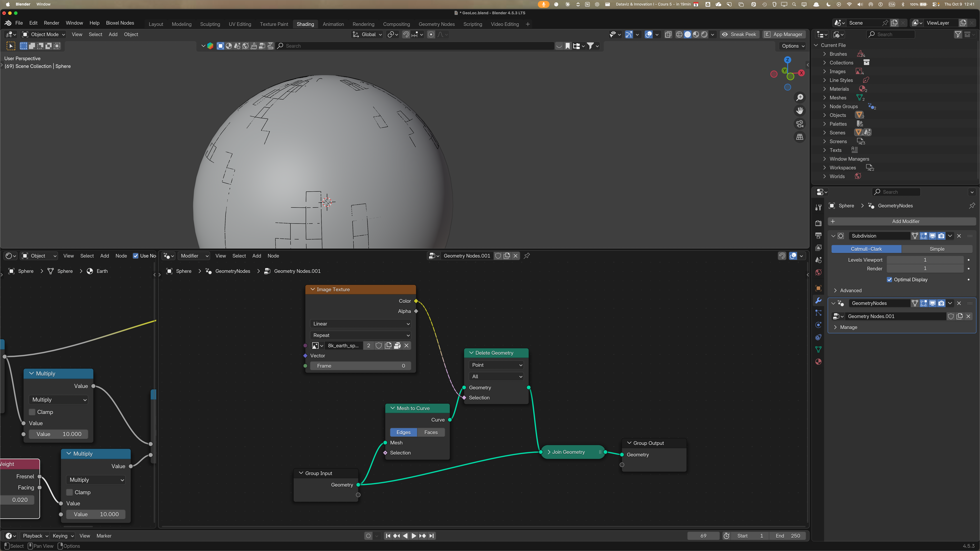Screen dimensions: 980x551
Task: Expand Materials in the outliner
Action: point(824,89)
